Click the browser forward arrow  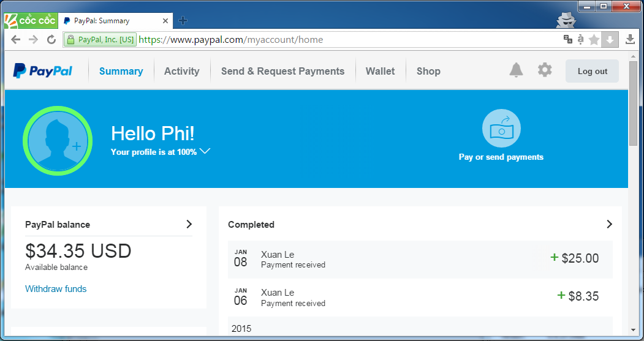coord(33,40)
